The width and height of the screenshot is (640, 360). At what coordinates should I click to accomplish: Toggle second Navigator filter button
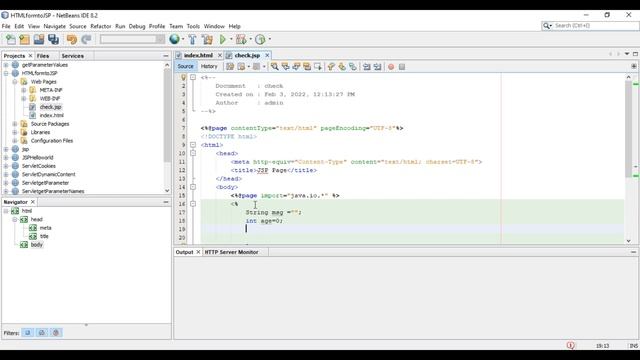click(42, 333)
